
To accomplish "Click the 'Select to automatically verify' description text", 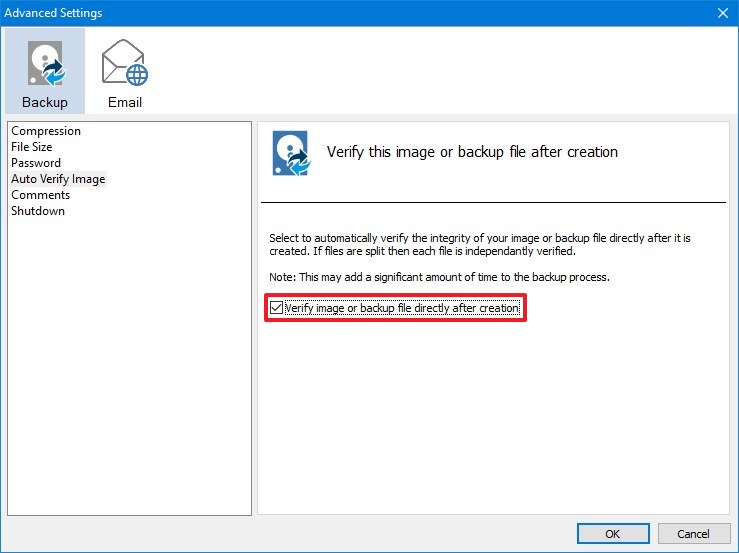I will (480, 244).
